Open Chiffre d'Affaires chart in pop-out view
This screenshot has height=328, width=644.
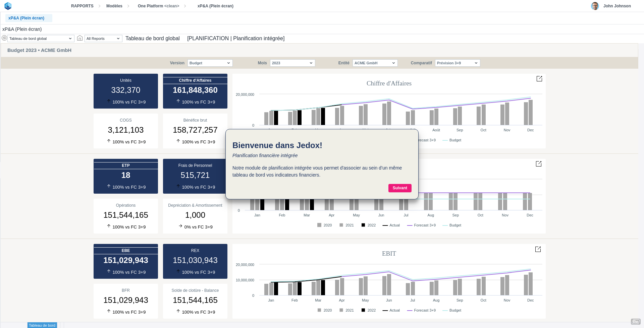point(539,79)
